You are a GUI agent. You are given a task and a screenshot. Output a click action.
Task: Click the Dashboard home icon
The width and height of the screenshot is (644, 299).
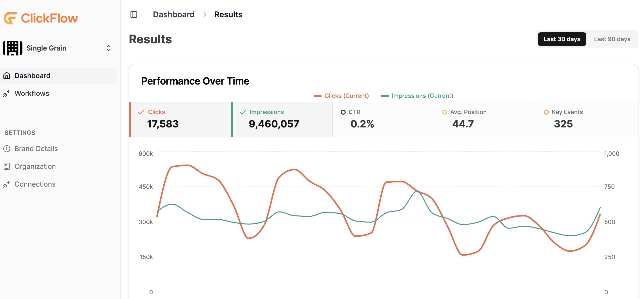7,76
